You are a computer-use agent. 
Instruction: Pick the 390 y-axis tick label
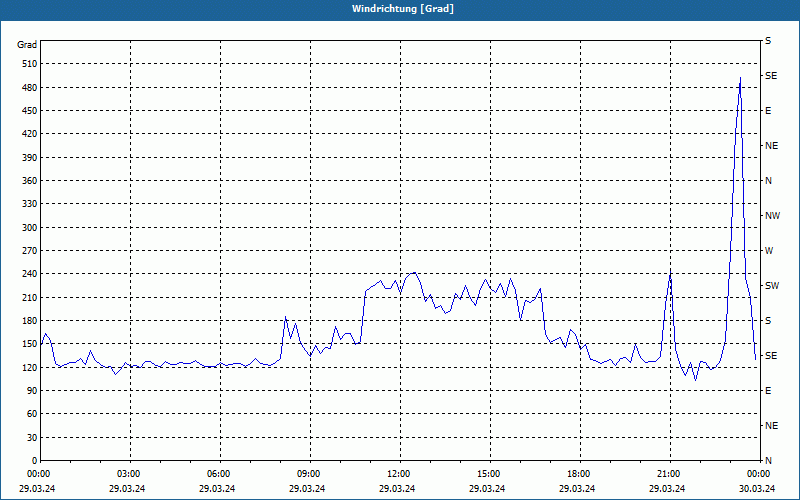(x=30, y=158)
